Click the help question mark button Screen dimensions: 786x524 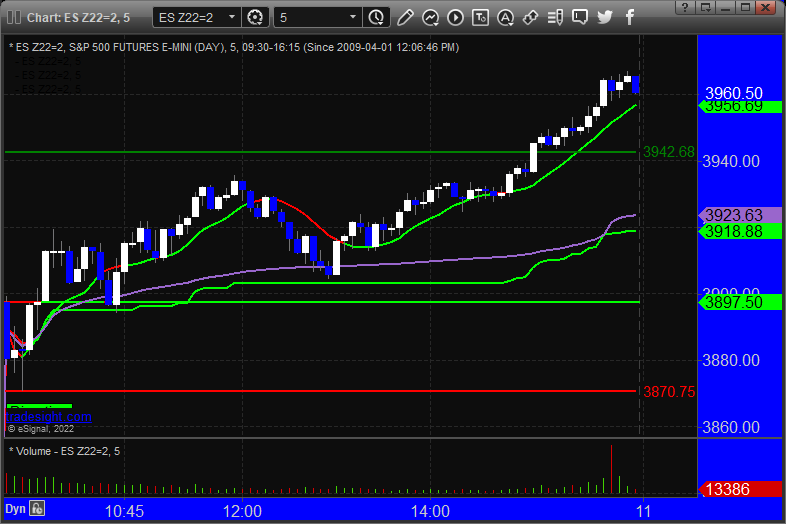(x=685, y=7)
